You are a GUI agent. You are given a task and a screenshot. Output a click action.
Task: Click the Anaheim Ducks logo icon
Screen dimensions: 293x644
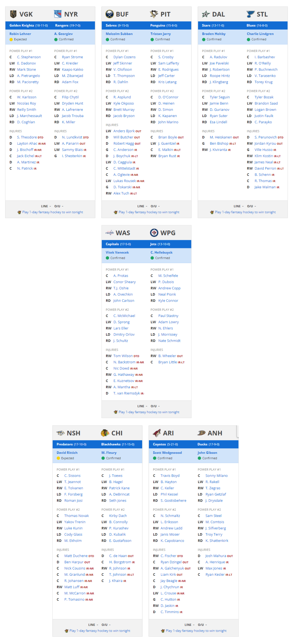pos(202,433)
